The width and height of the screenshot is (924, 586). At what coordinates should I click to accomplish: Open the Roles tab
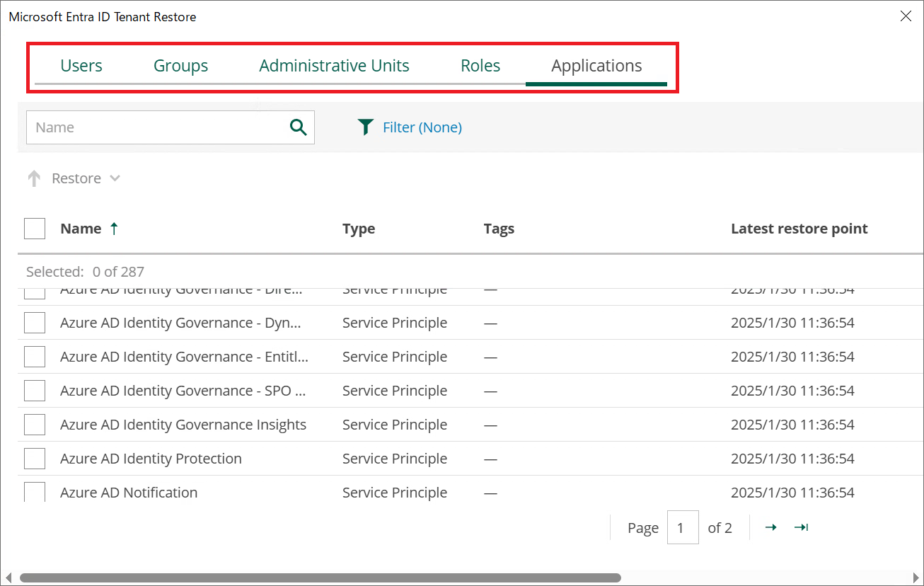pyautogui.click(x=480, y=66)
